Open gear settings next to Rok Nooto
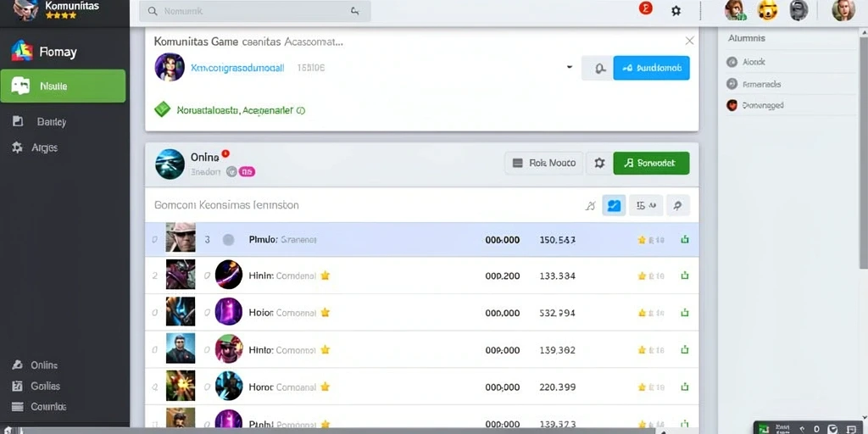The width and height of the screenshot is (868, 434). coord(599,164)
